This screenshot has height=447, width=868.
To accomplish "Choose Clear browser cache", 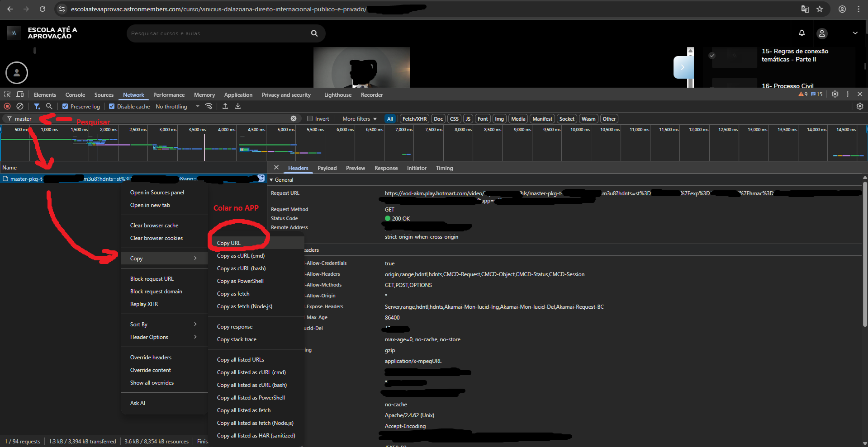I will 164,226.
